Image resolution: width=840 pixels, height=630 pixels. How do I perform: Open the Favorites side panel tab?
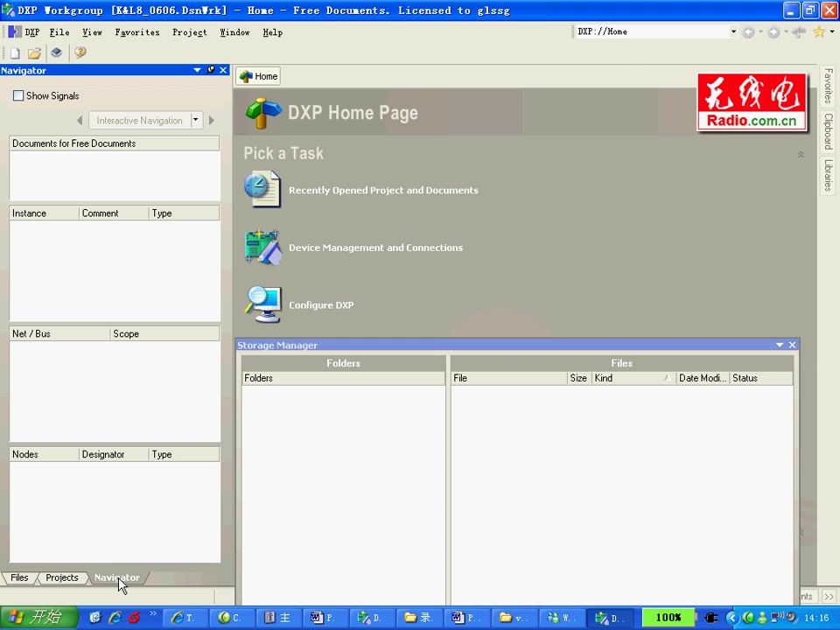(829, 87)
